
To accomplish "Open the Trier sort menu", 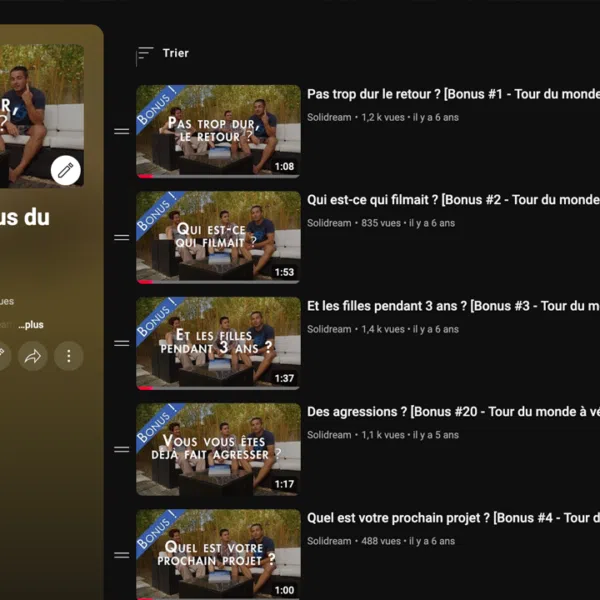I will click(x=163, y=54).
